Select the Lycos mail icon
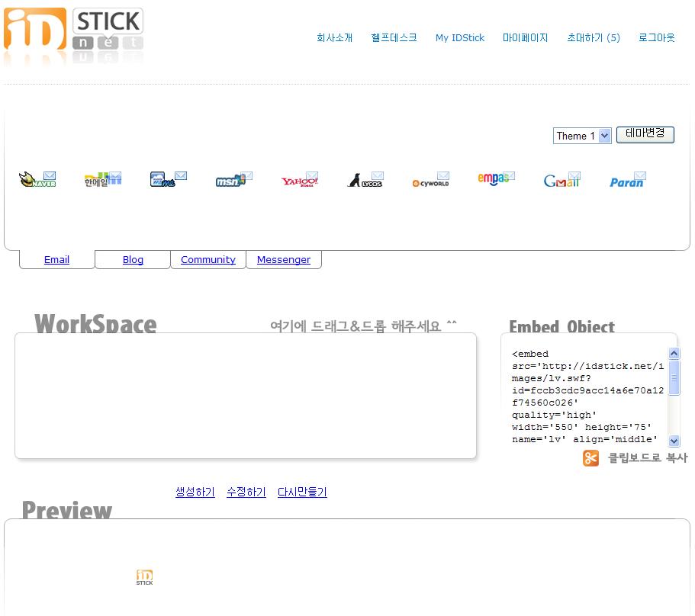 (365, 179)
